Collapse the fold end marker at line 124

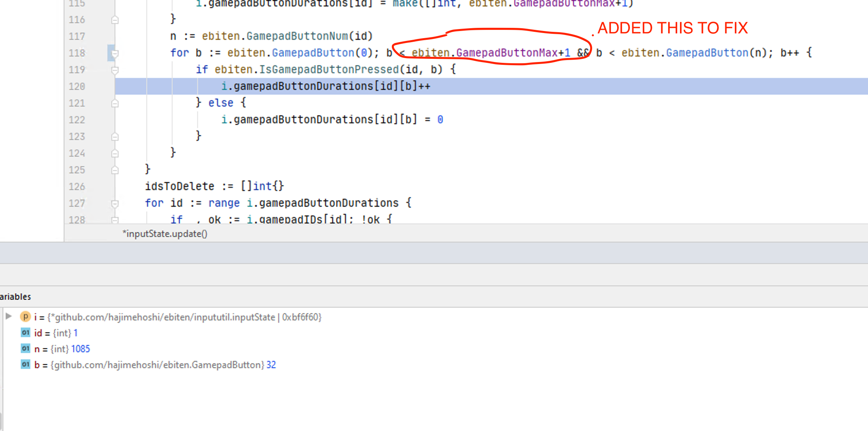[x=115, y=153]
